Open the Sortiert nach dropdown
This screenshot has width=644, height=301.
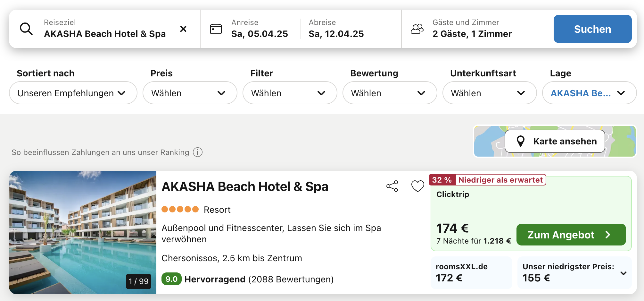[73, 93]
